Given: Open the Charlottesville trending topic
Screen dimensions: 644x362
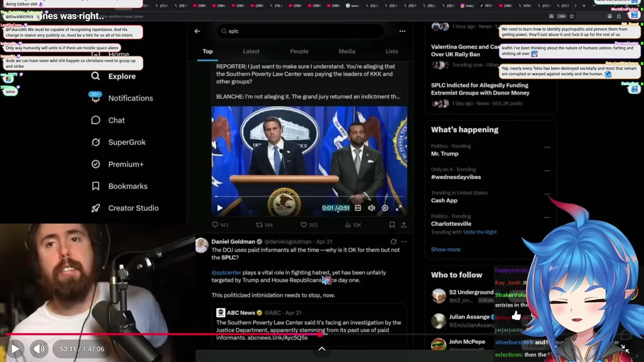Looking at the screenshot, I should 451,224.
